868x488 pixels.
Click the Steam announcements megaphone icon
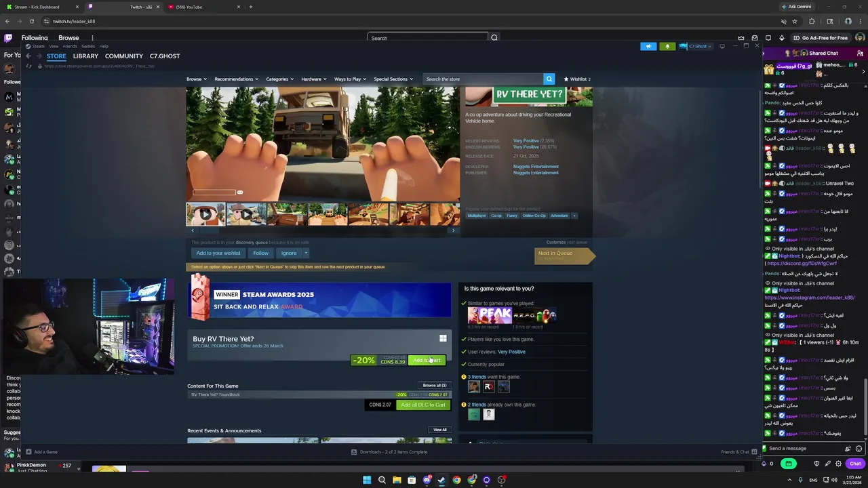648,46
